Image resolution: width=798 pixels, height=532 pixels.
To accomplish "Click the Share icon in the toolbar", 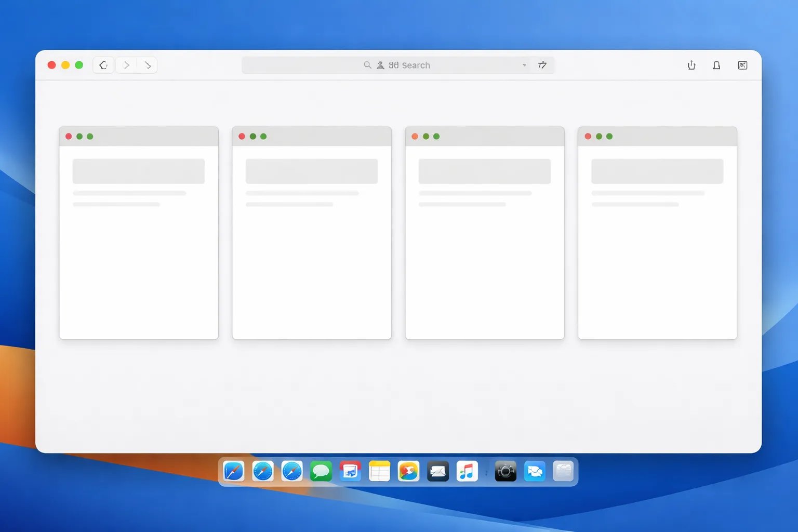I will tap(691, 65).
